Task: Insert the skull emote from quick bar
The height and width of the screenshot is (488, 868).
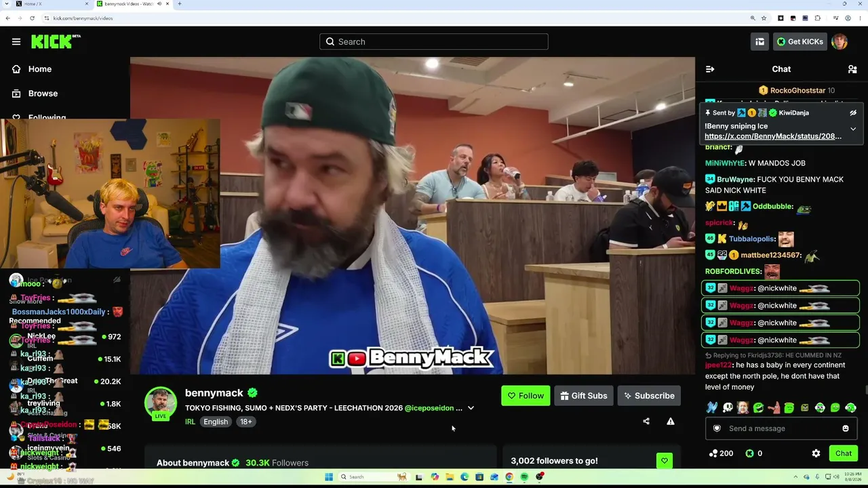Action: (727, 408)
